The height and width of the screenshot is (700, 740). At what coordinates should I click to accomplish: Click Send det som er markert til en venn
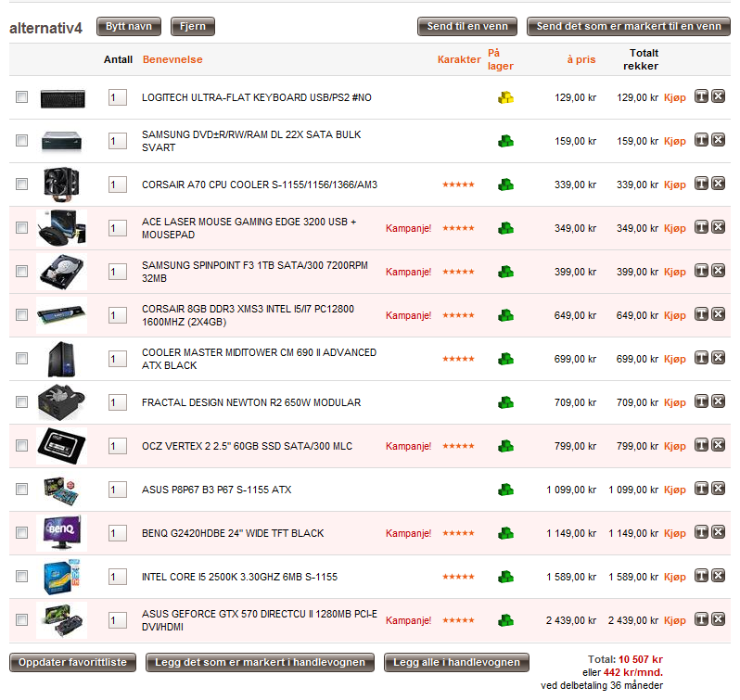tap(629, 26)
